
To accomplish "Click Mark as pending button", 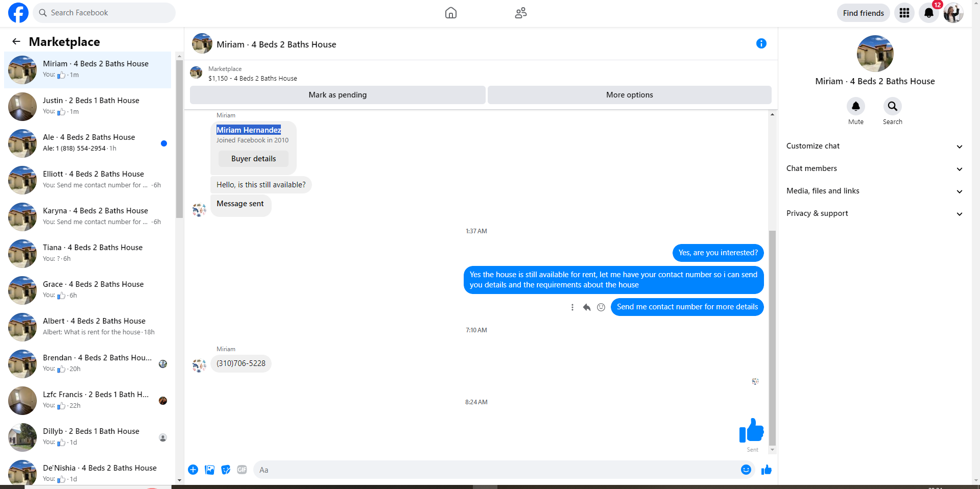I will click(338, 95).
